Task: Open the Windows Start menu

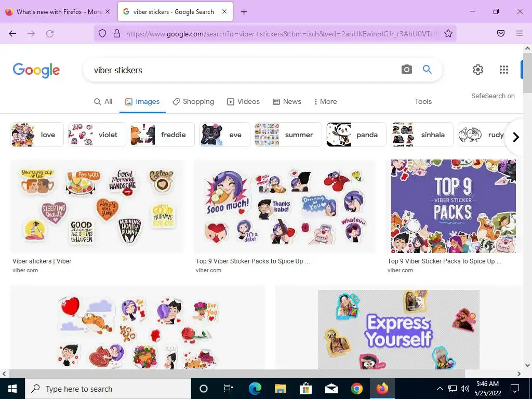Action: tap(12, 389)
